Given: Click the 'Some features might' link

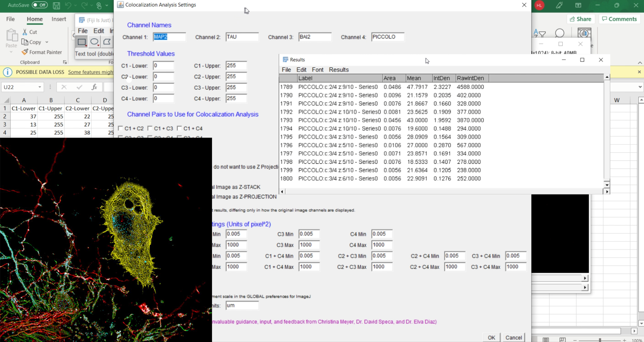Looking at the screenshot, I should click(x=91, y=72).
